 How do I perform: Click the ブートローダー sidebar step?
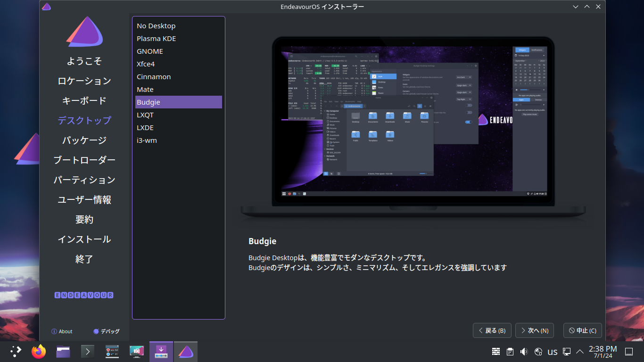tap(84, 160)
